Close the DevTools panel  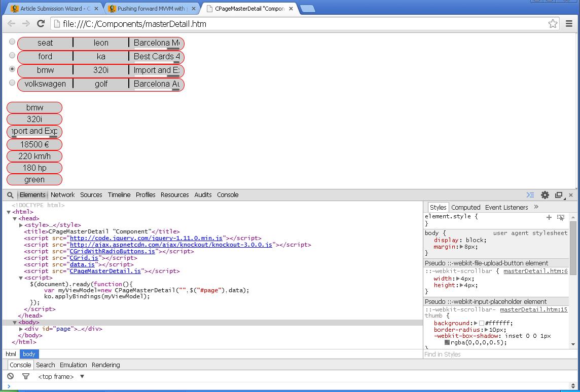coord(571,194)
